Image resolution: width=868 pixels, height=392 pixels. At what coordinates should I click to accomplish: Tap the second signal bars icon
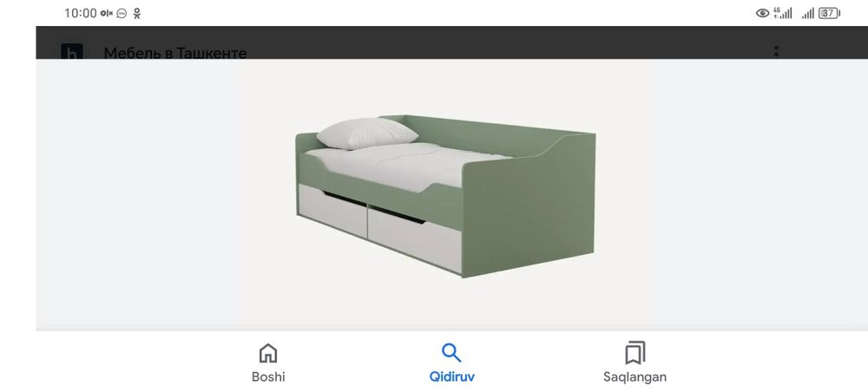[x=807, y=13]
